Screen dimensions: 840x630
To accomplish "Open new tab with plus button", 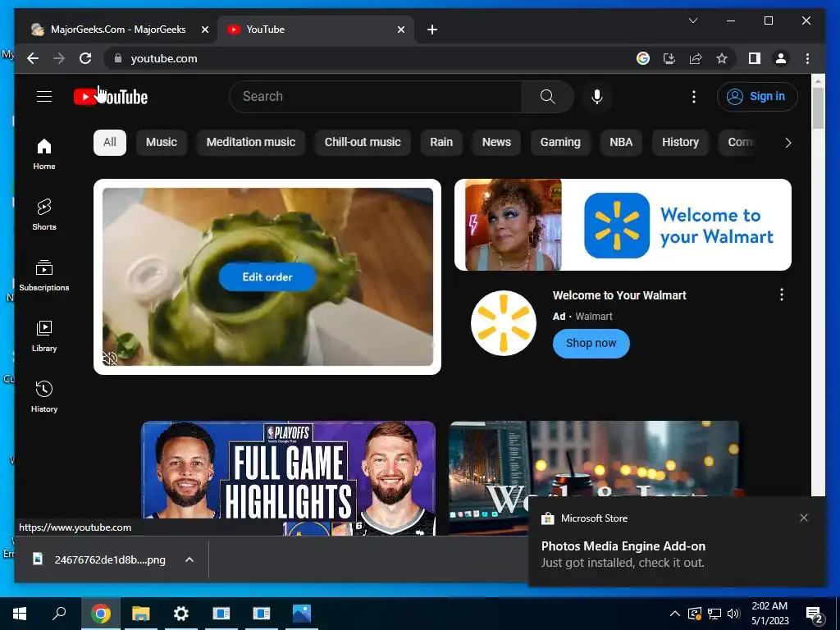I will [432, 30].
